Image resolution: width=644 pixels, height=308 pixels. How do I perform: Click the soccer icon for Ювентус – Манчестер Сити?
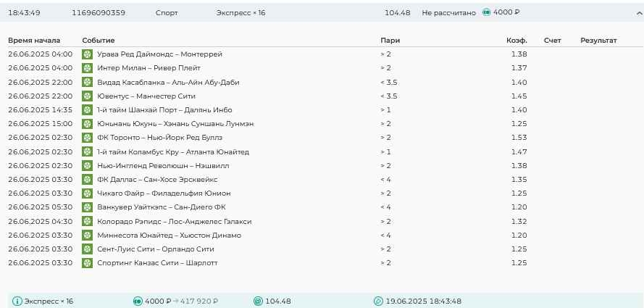pos(87,96)
